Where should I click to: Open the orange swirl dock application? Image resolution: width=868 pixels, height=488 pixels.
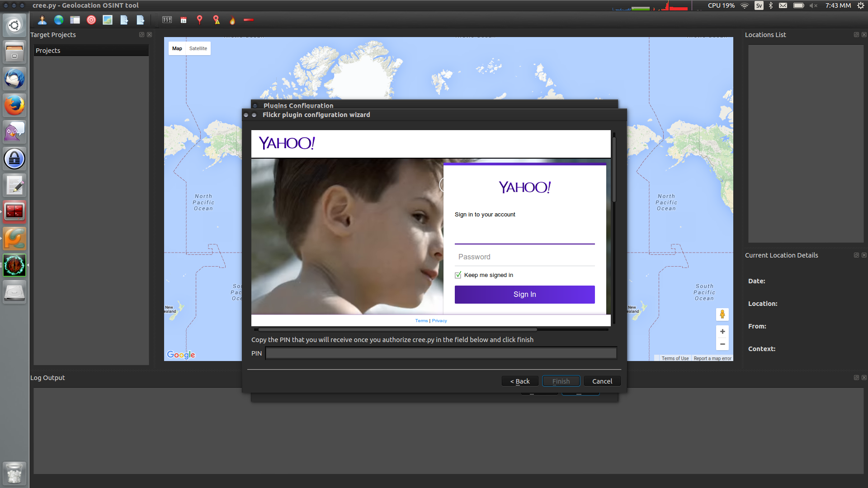[x=14, y=239]
